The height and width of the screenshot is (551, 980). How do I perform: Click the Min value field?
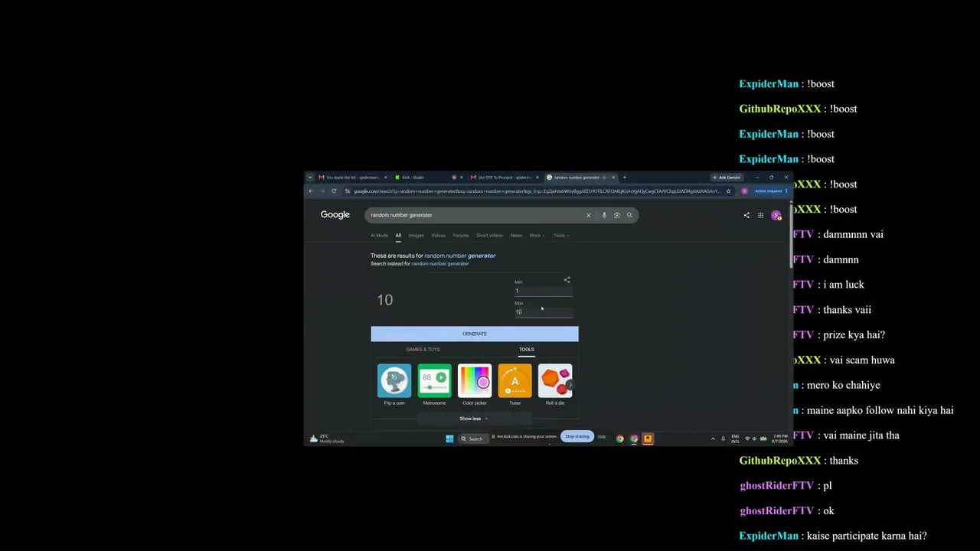coord(544,291)
